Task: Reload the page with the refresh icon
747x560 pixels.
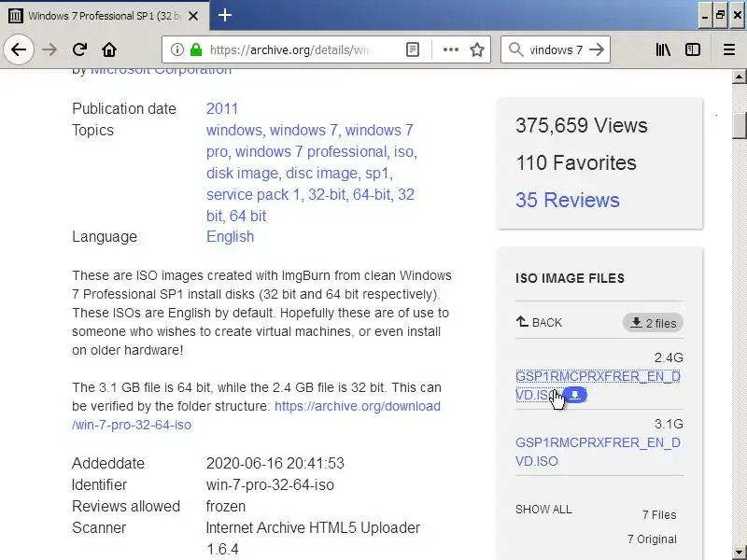Action: tap(79, 49)
